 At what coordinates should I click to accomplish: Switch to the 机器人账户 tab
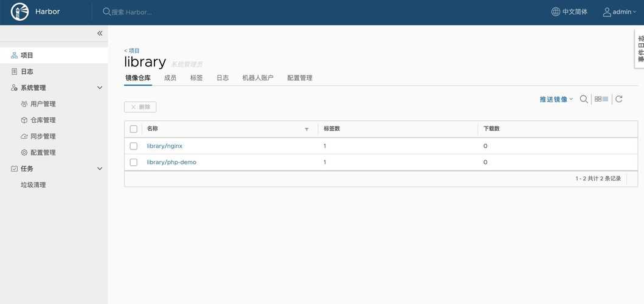click(258, 78)
